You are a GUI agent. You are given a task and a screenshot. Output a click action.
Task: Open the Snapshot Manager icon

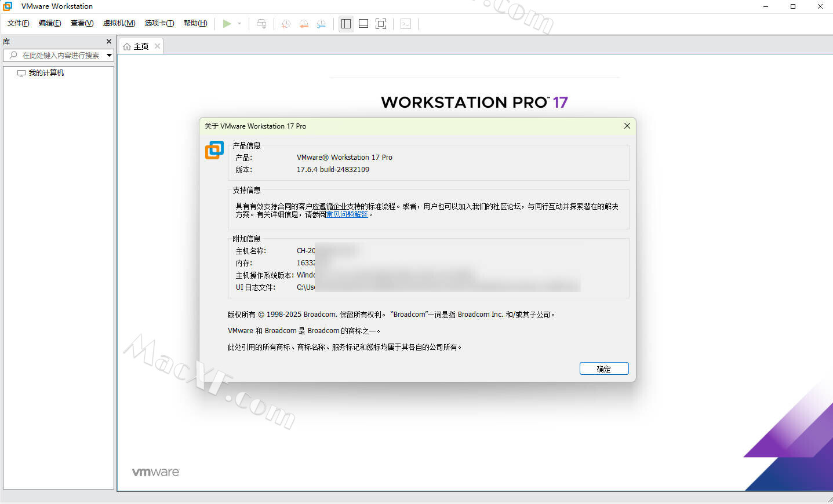pyautogui.click(x=322, y=24)
